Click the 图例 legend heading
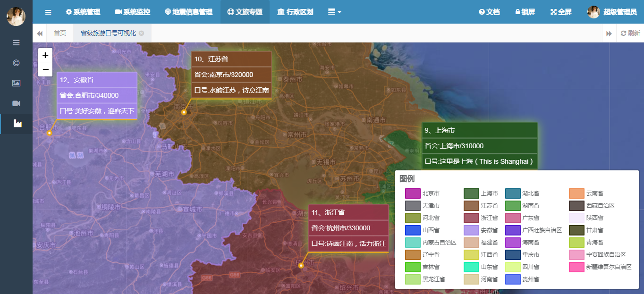This screenshot has height=294, width=644. [x=407, y=178]
